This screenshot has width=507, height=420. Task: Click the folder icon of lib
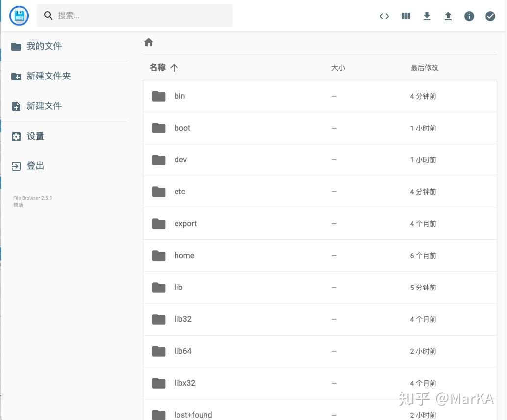tap(159, 288)
